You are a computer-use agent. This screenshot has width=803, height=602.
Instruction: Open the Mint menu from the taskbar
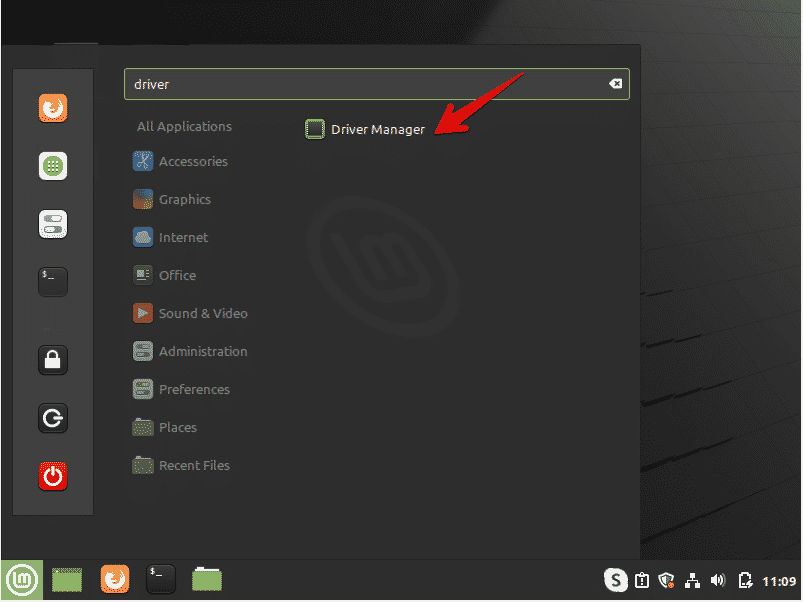click(21, 579)
